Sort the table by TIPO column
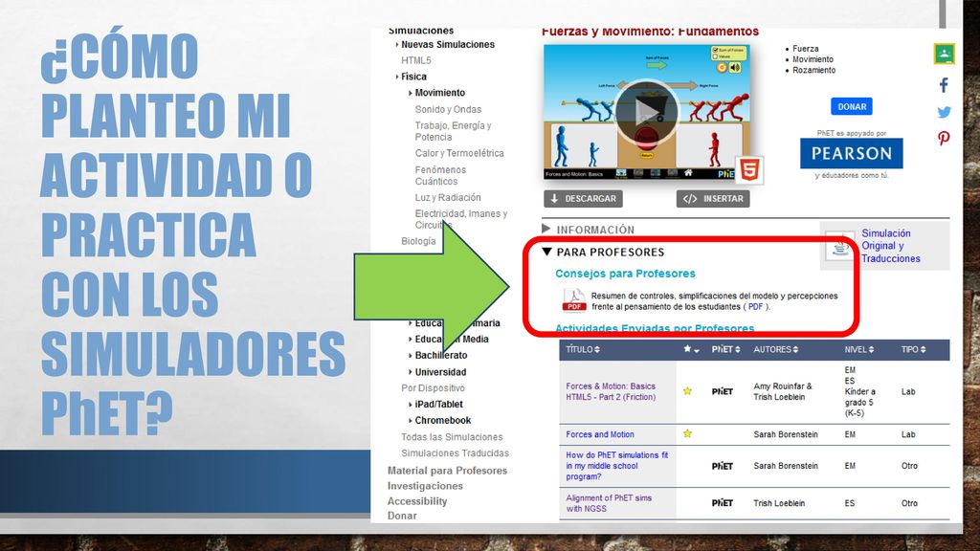The width and height of the screenshot is (980, 551). (x=913, y=349)
